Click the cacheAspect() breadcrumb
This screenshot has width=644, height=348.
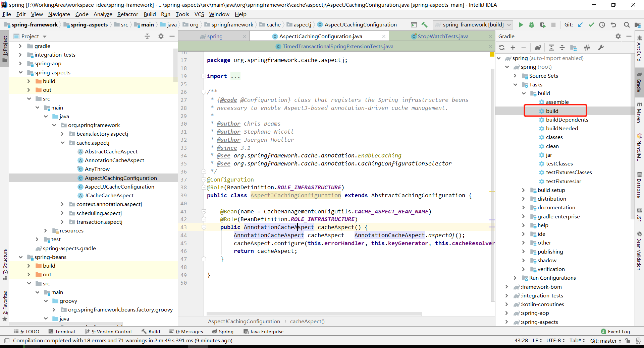307,322
